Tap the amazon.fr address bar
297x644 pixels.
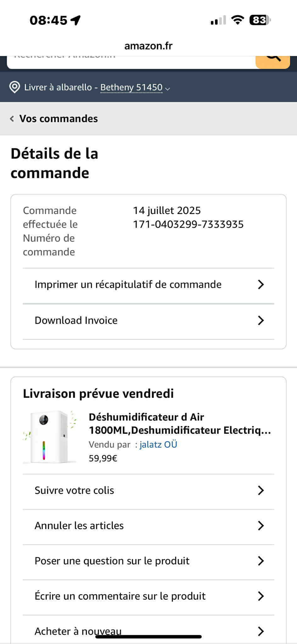148,46
